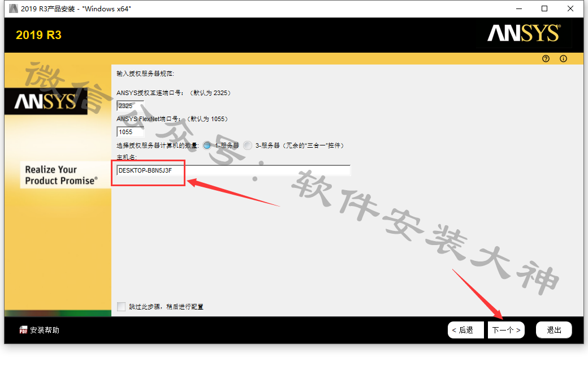Click the Realize Your Product Promise text
Viewport: 588px width, 369px height.
click(61, 175)
